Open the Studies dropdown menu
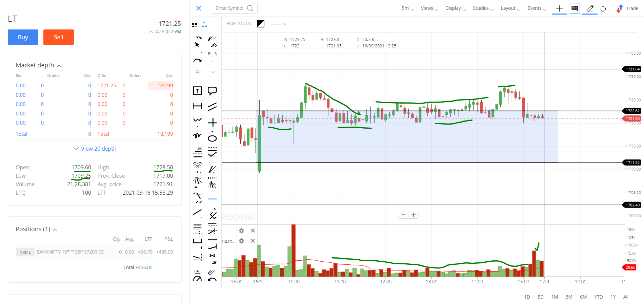Screen dimensions: 644x304 point(483,8)
